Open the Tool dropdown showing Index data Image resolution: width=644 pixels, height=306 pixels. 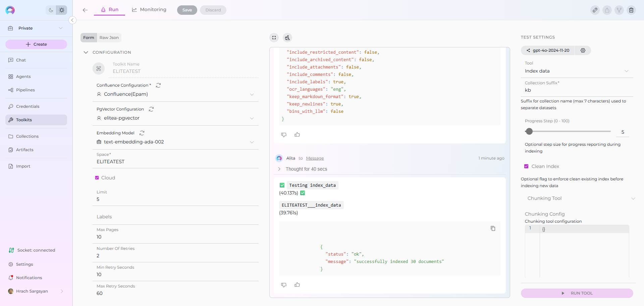(x=576, y=71)
